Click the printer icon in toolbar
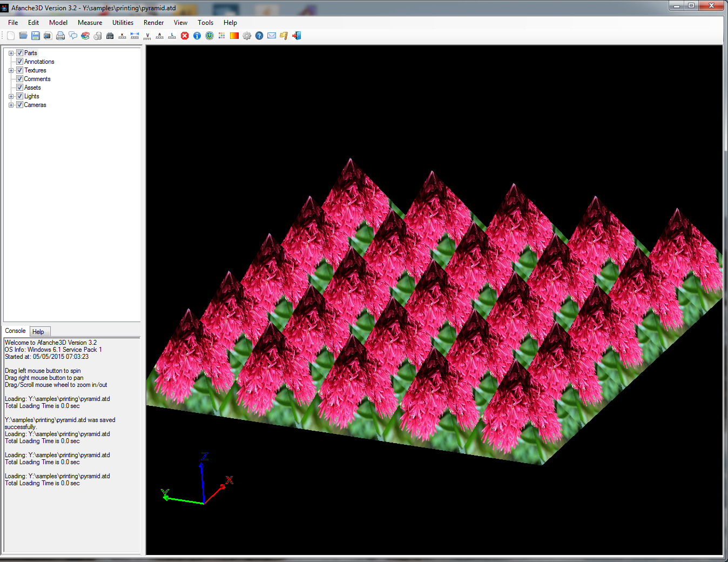This screenshot has width=728, height=562. (60, 36)
